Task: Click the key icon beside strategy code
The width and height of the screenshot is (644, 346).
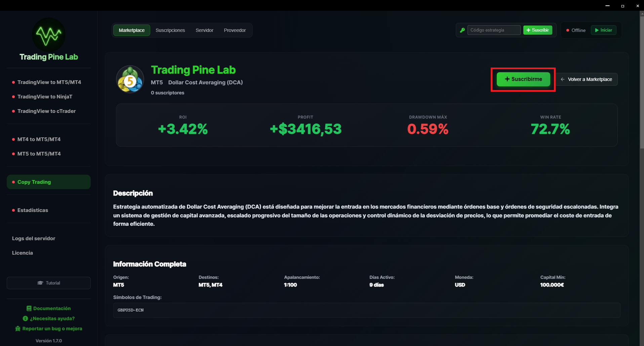Action: [x=462, y=30]
